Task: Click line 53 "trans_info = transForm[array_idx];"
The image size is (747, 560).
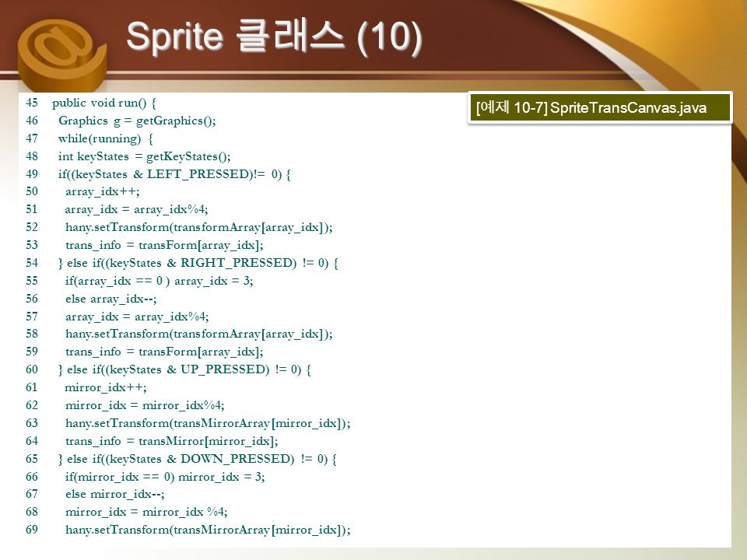Action: [164, 245]
